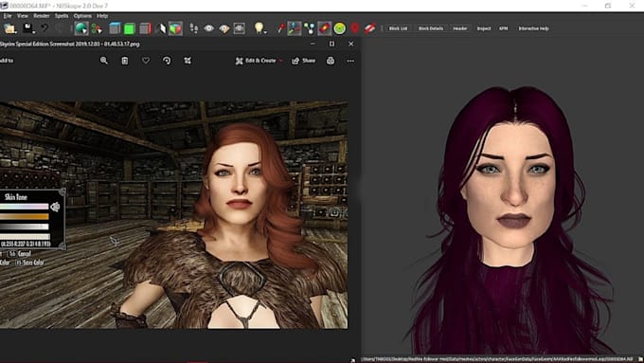Click the red pin icon beside lightbulb
The image size is (644, 363).
pos(281,28)
